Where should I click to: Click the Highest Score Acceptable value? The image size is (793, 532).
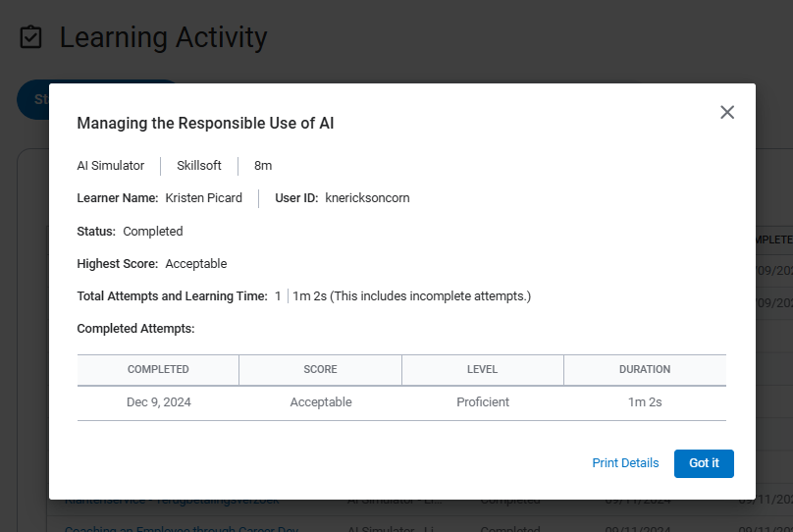click(196, 264)
